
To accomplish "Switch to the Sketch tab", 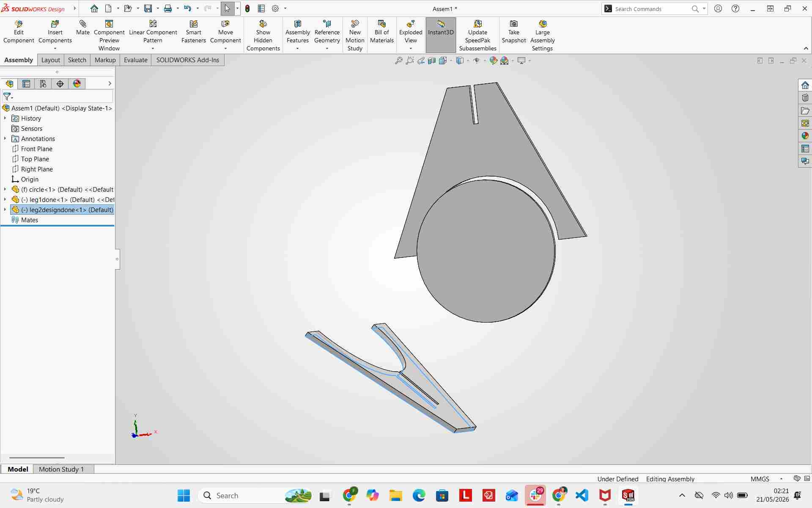I will click(77, 60).
